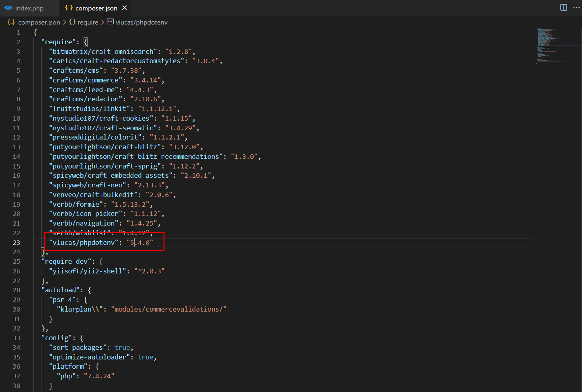Click composer.json in the breadcrumb
The width and height of the screenshot is (582, 392).
click(39, 22)
